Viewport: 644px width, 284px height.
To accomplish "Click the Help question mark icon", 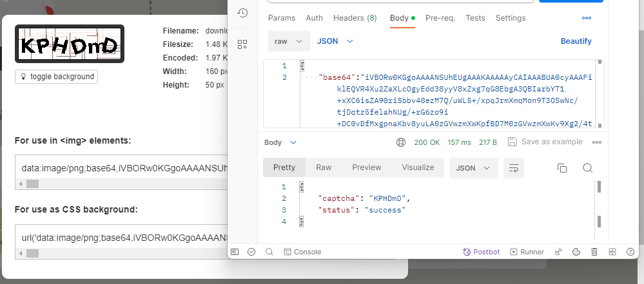I will [x=630, y=252].
